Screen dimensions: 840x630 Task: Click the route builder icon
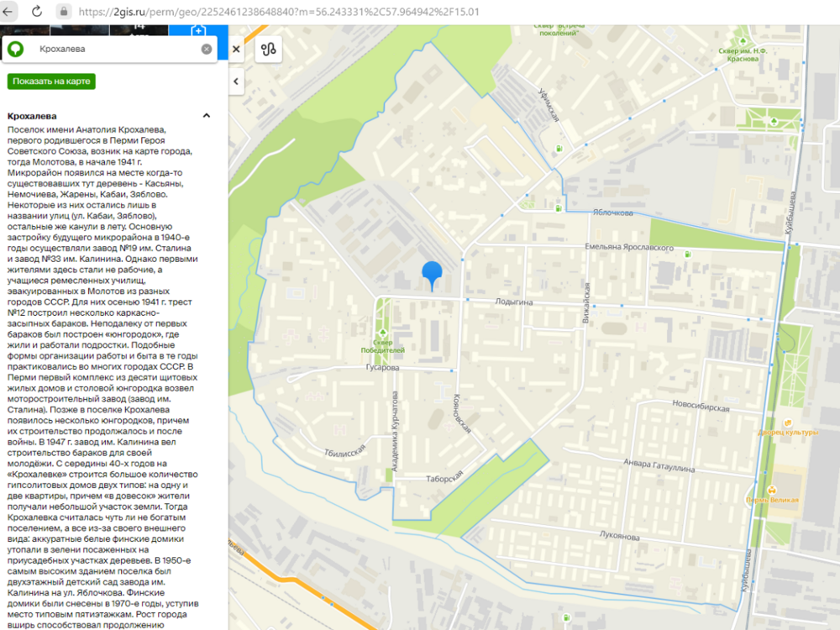click(x=269, y=50)
